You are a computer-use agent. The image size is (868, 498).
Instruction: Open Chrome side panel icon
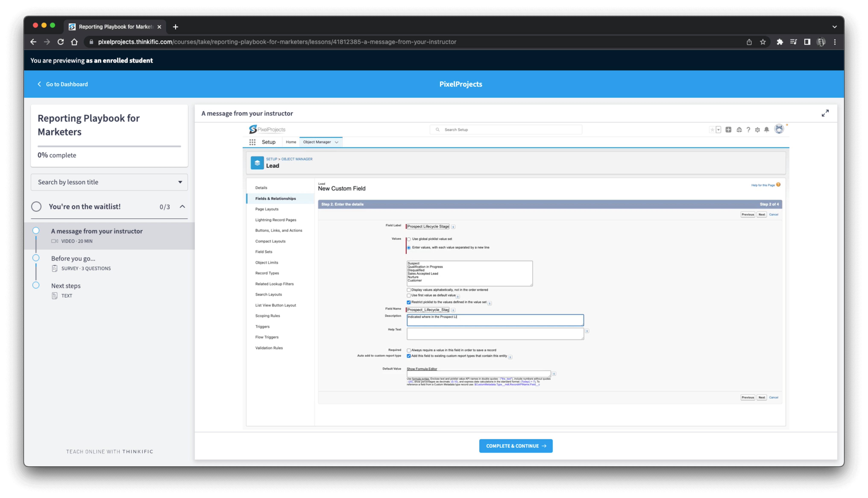pyautogui.click(x=807, y=42)
